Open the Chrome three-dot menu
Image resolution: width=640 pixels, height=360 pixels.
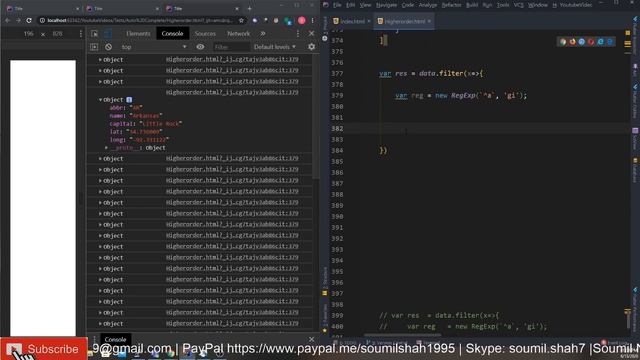click(x=313, y=20)
